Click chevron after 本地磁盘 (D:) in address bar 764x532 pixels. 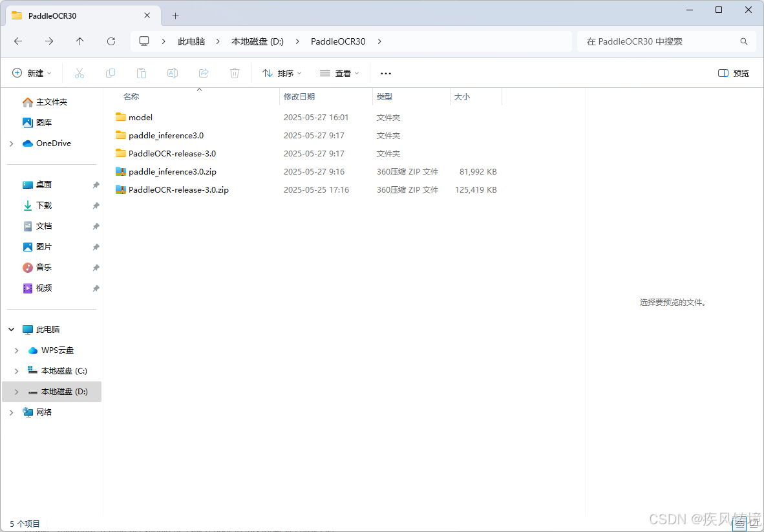(x=297, y=41)
